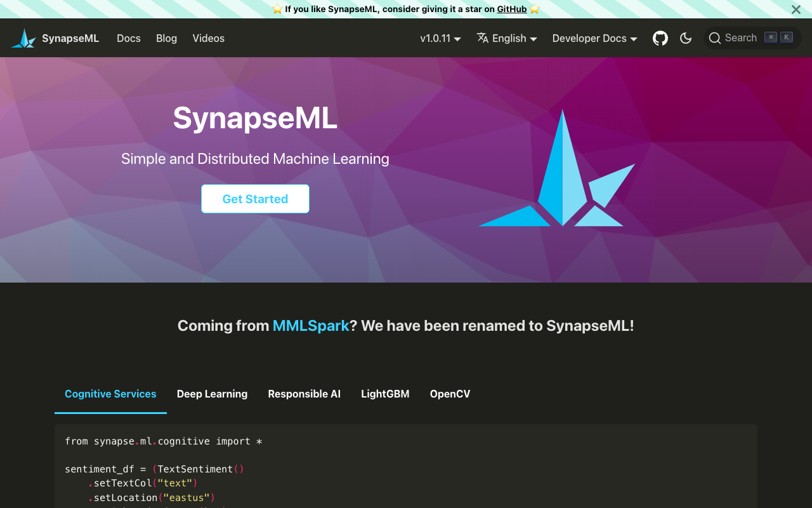The width and height of the screenshot is (812, 508).
Task: Select the Cognitive Services tab
Action: (110, 394)
